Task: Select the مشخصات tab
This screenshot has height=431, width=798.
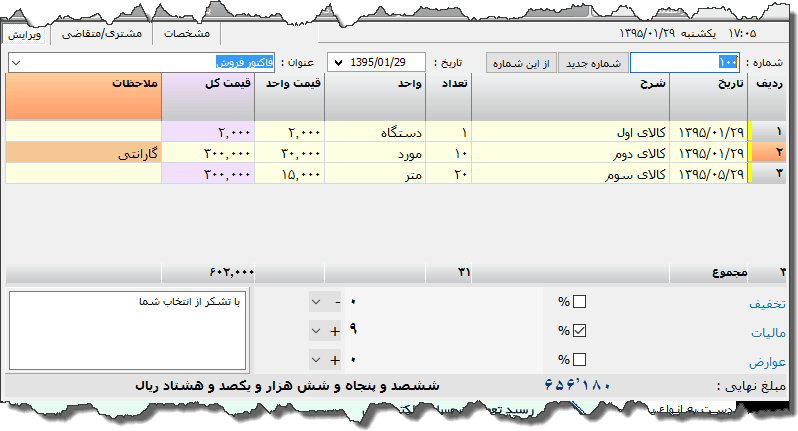Action: (186, 34)
